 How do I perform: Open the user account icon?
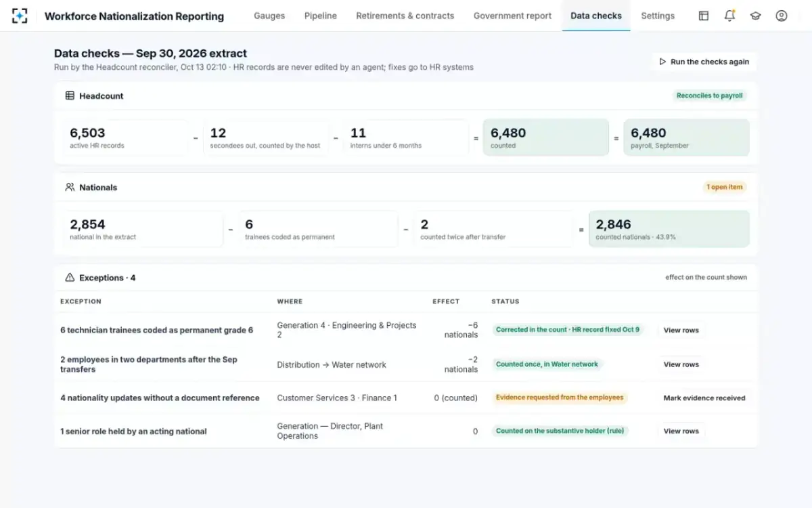coord(782,16)
